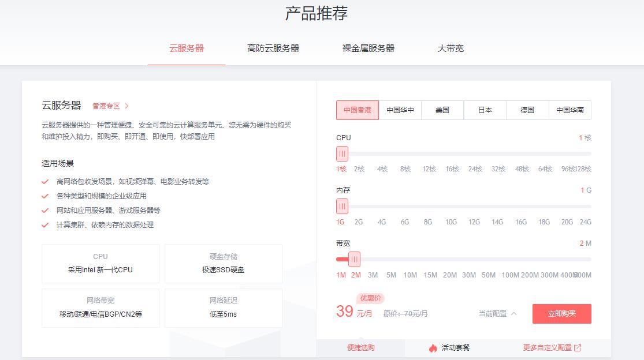Click the 带宽 slider handle
Viewport: 644px width, 360px height.
(x=354, y=259)
